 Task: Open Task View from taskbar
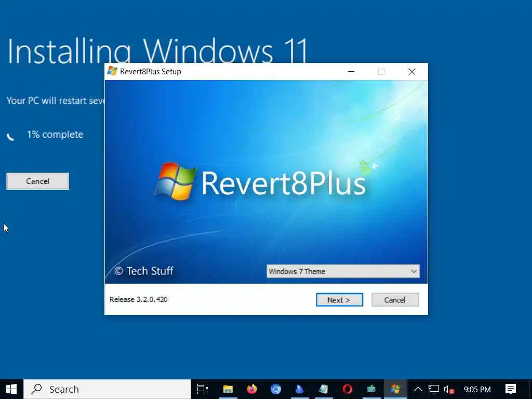point(203,389)
